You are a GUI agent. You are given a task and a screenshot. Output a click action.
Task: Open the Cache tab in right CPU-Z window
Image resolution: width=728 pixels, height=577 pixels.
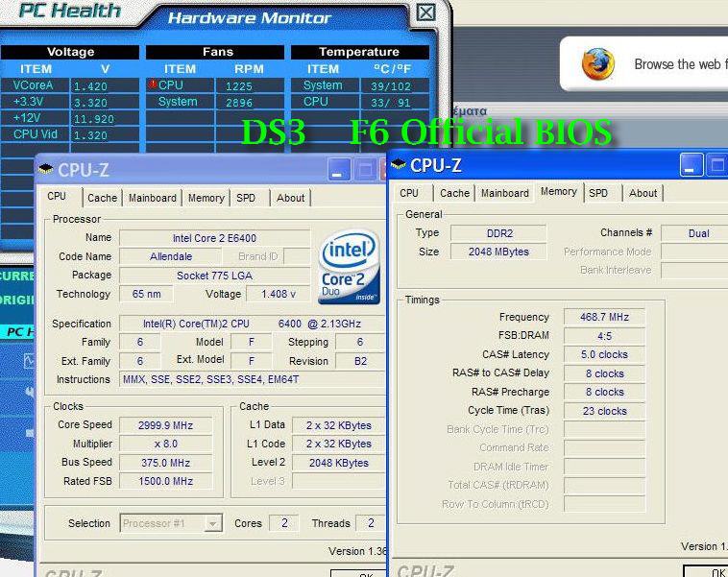click(454, 193)
